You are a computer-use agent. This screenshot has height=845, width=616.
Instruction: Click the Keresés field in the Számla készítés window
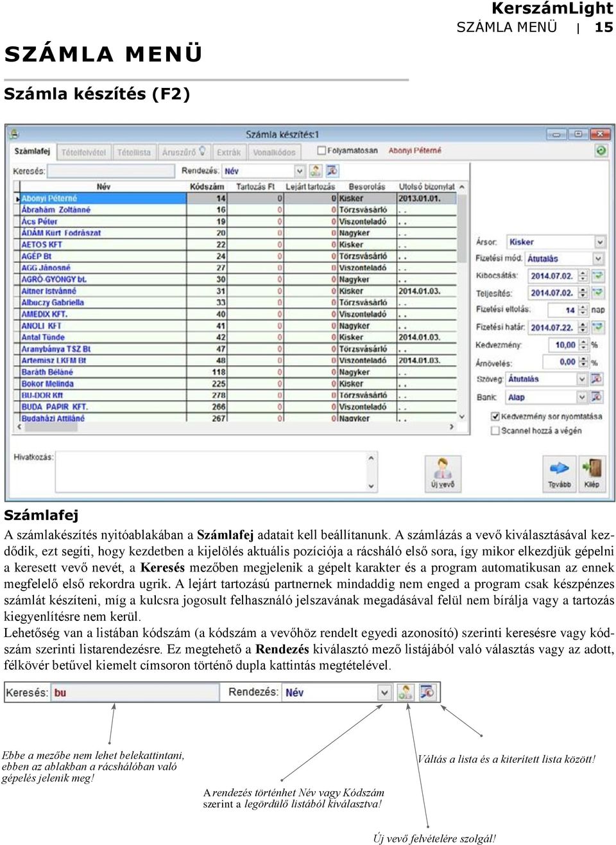(x=111, y=171)
